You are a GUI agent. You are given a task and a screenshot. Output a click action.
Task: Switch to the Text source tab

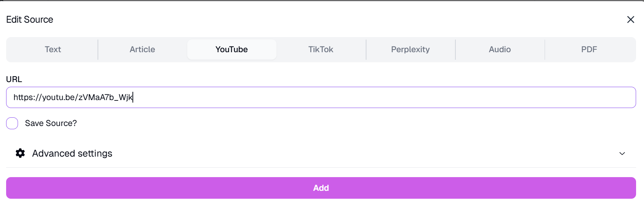(x=53, y=50)
